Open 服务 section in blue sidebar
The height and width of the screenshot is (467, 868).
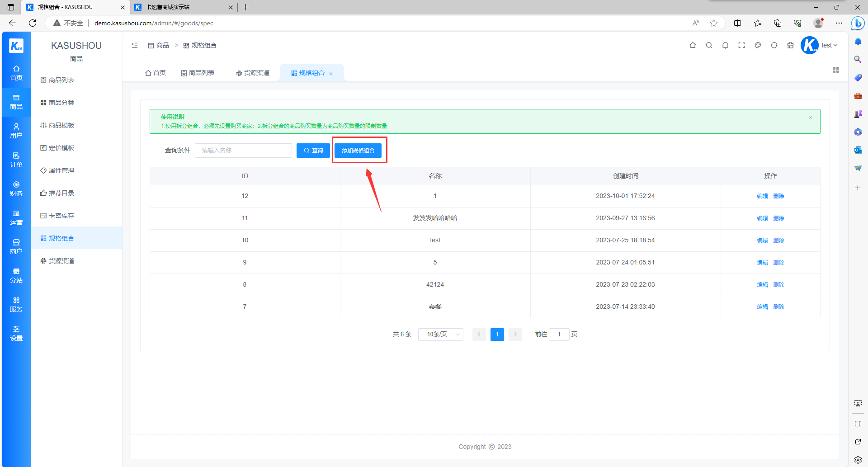(x=16, y=305)
